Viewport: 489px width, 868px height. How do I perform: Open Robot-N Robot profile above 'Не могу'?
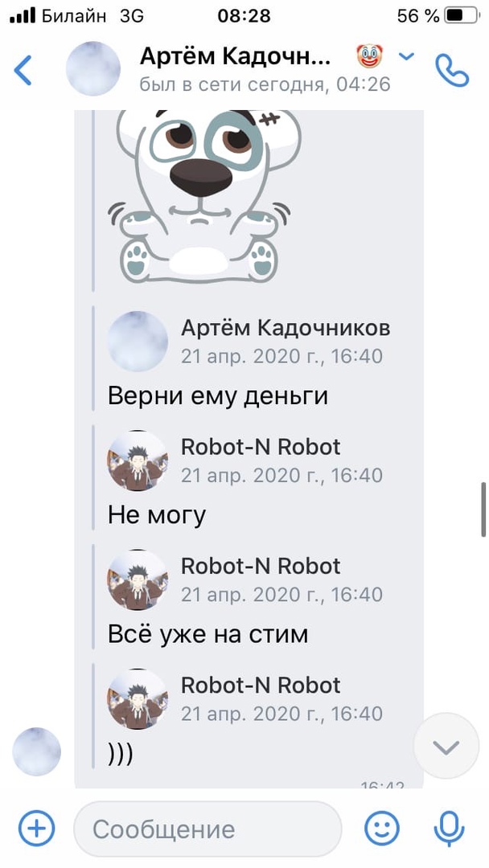pos(261,448)
